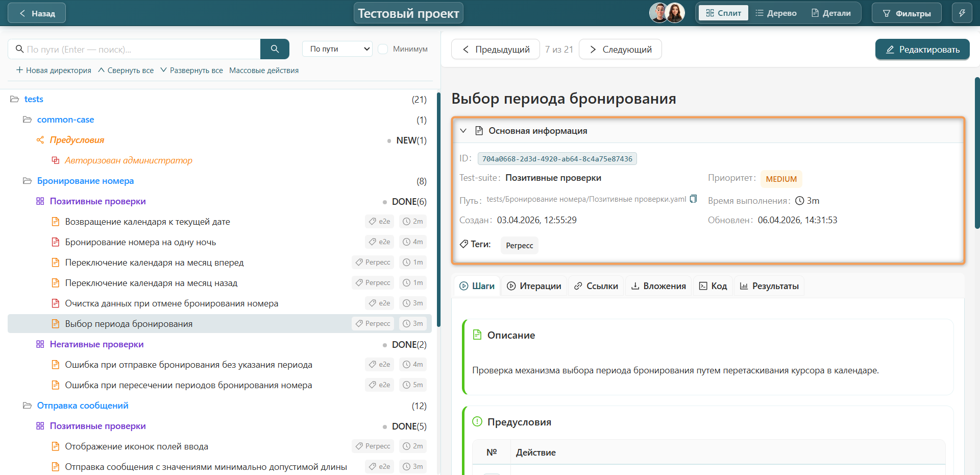This screenshot has height=475, width=980.
Task: Click 2m duration badge on Отображение иконок полей ввода
Action: point(413,446)
